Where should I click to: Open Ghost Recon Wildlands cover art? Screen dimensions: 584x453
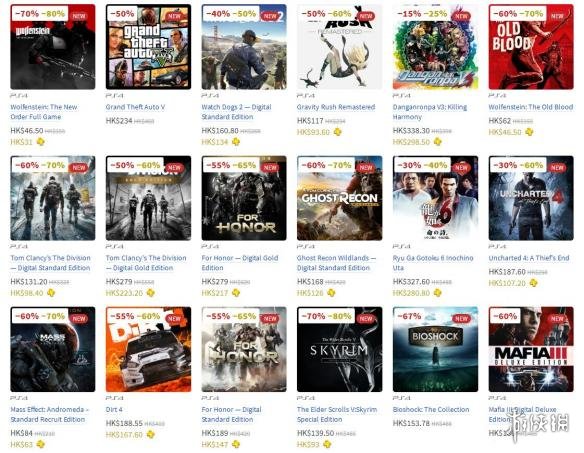(339, 198)
